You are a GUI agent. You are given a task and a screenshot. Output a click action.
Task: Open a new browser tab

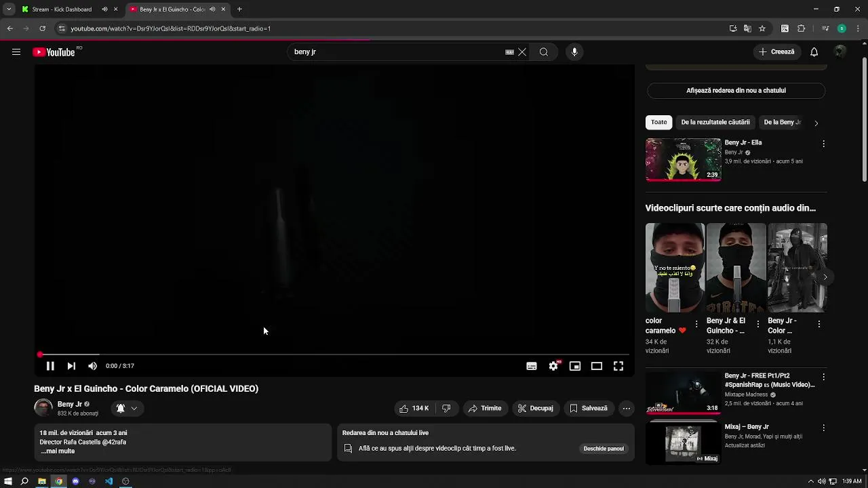(x=239, y=9)
